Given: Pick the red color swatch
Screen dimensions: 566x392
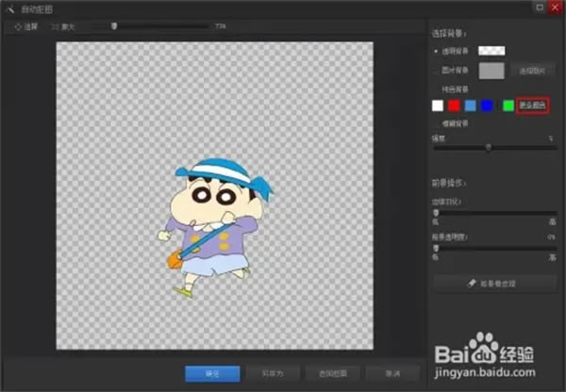Looking at the screenshot, I should 454,106.
